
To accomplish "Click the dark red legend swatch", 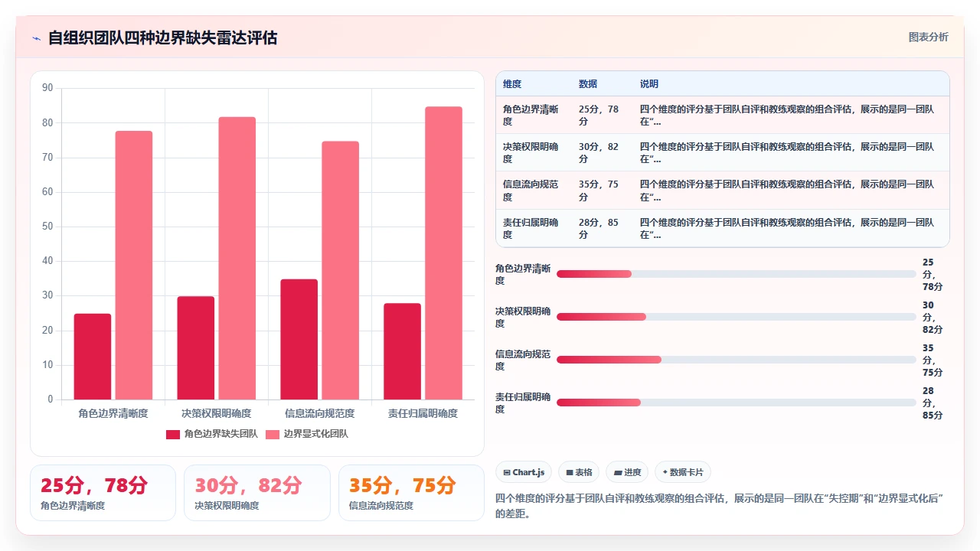I will (173, 434).
